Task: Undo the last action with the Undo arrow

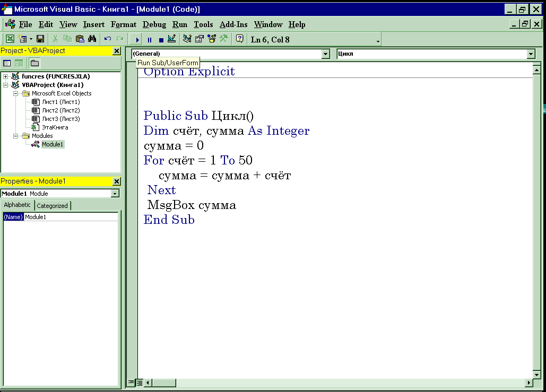Action: [108, 39]
